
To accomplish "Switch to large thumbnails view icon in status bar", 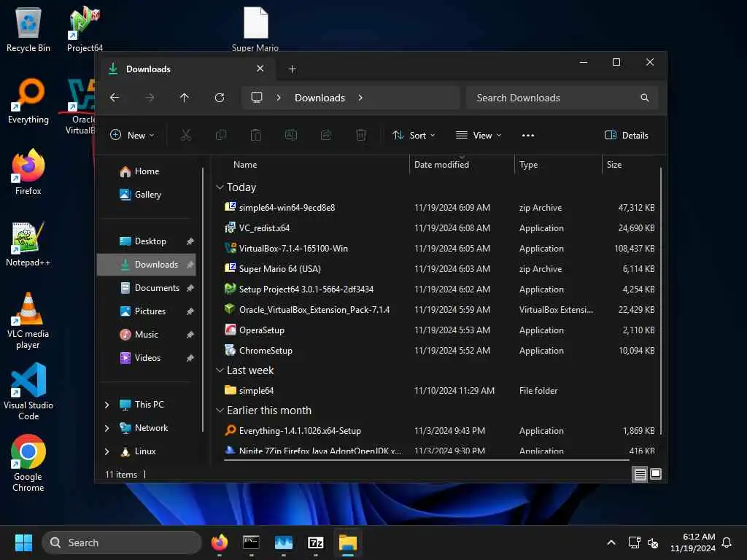I will coord(656,474).
